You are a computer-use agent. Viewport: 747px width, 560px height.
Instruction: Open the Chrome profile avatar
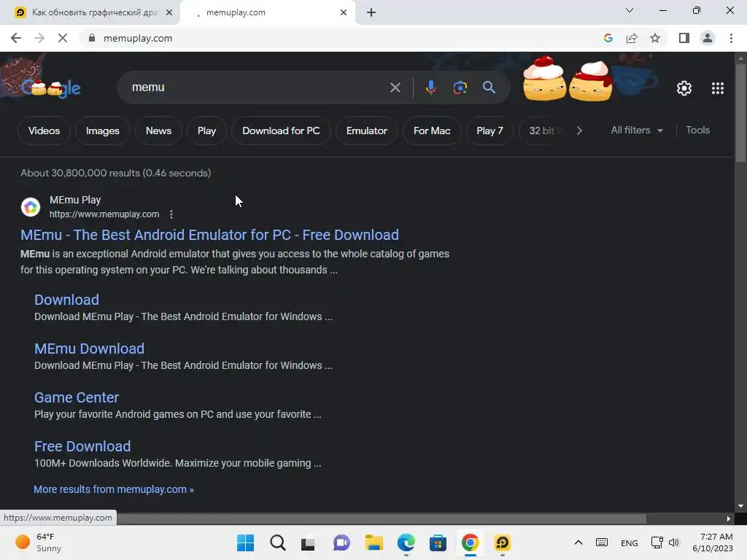point(708,38)
